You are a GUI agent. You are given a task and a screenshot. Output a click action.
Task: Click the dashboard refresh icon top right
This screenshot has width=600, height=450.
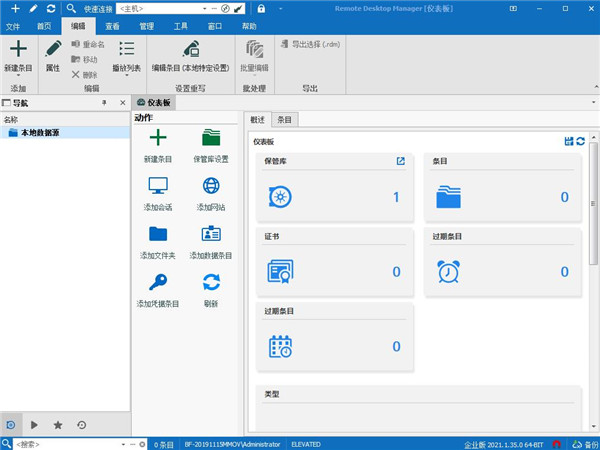[580, 141]
